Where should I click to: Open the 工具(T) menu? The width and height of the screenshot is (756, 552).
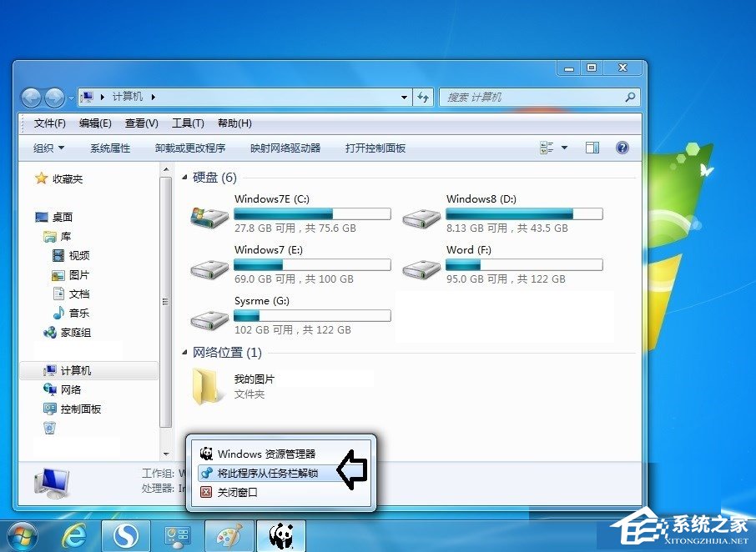click(187, 123)
